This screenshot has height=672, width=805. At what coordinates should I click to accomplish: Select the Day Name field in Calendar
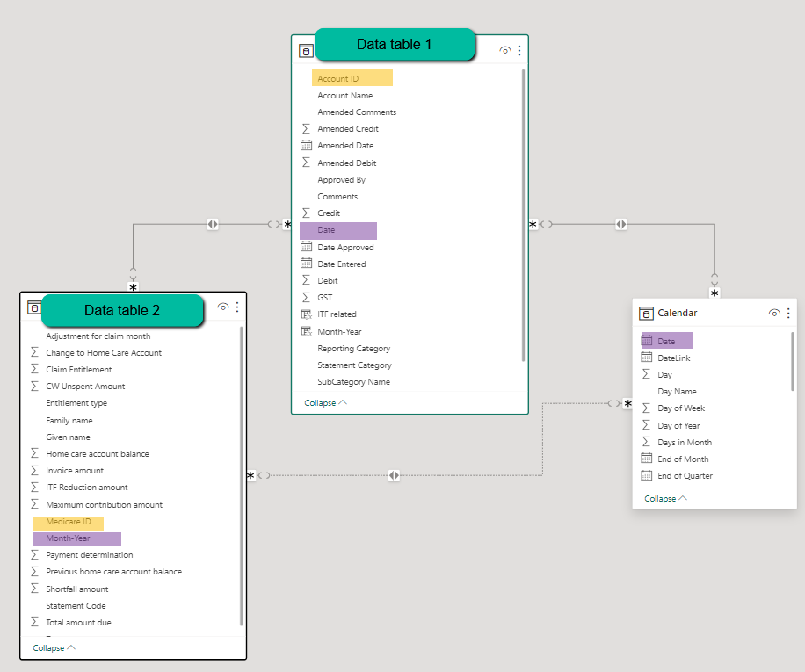[677, 392]
